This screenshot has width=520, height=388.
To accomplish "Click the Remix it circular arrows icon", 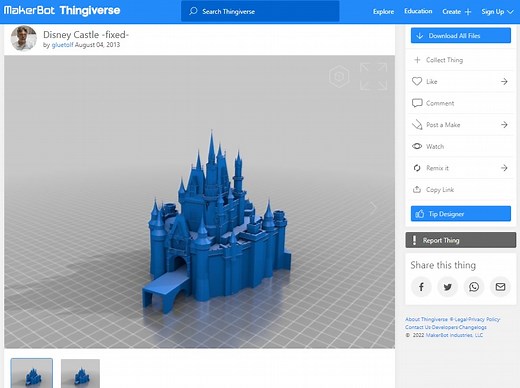I will click(417, 168).
